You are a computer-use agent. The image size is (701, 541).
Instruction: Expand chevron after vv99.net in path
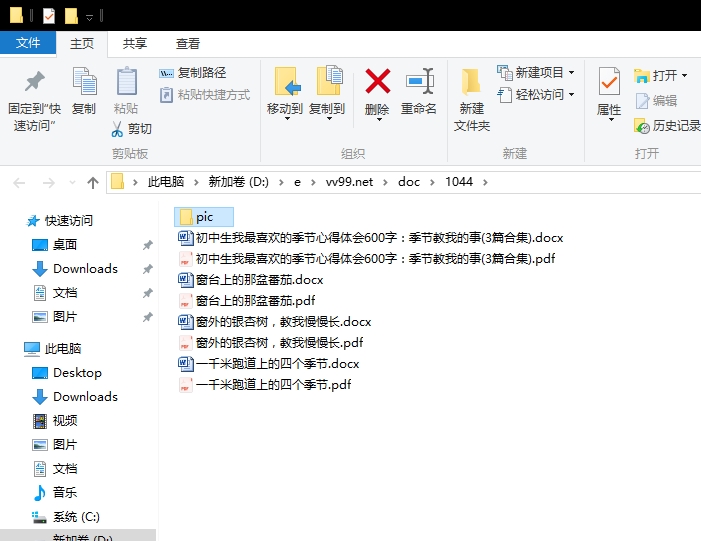click(x=385, y=182)
